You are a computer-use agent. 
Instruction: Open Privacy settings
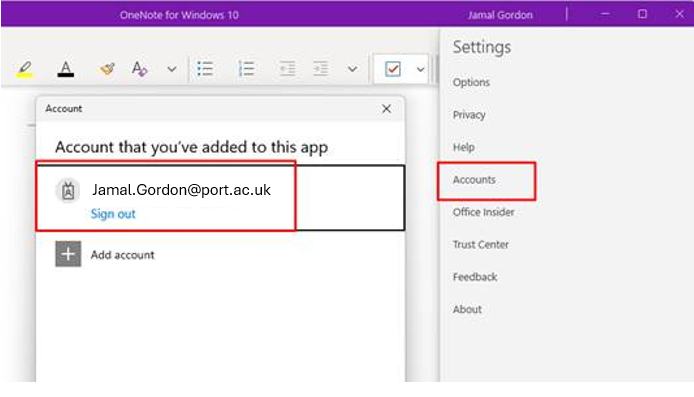click(x=469, y=115)
